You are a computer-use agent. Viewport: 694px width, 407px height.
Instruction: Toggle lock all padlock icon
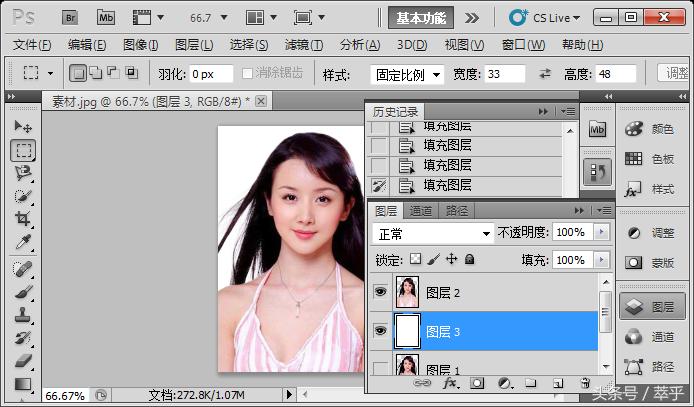coord(470,259)
